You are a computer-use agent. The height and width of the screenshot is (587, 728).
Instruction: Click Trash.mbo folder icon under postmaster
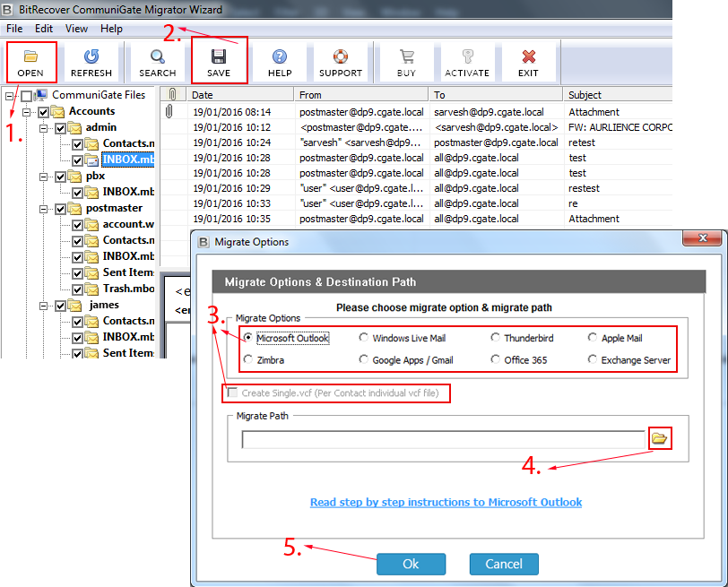[x=91, y=289]
